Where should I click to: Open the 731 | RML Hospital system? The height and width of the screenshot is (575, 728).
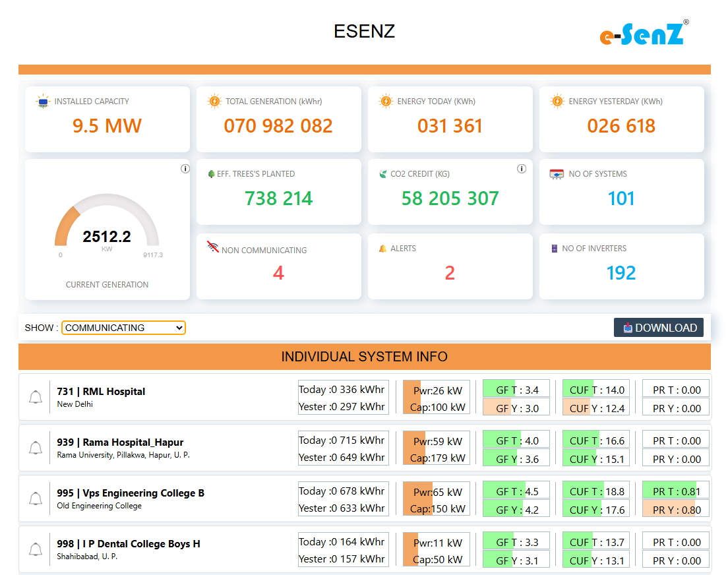[x=101, y=392]
